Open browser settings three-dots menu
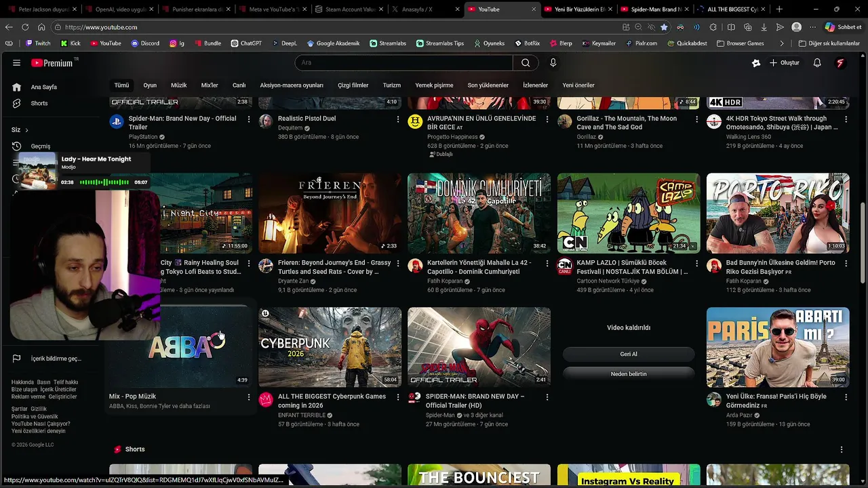Image resolution: width=868 pixels, height=488 pixels. point(812,27)
